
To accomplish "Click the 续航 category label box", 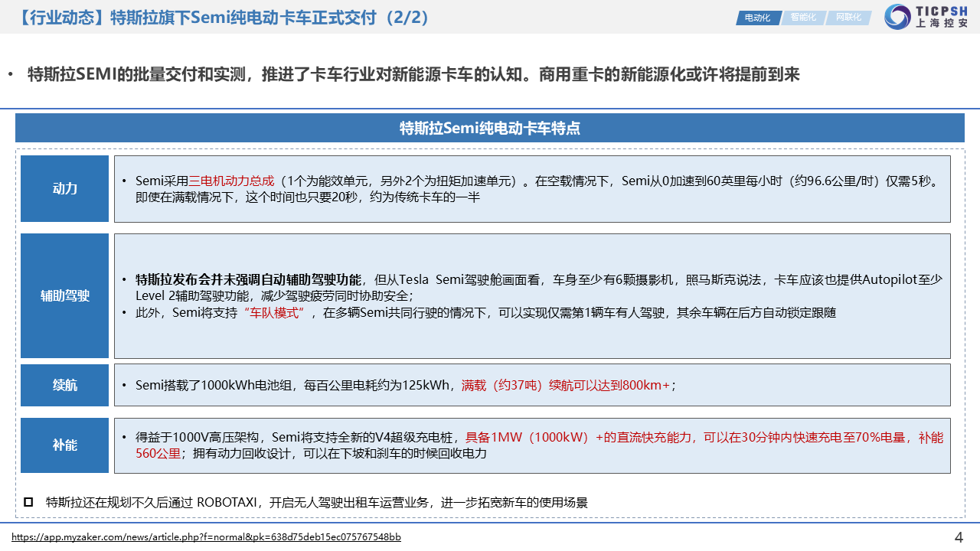I will pos(65,385).
